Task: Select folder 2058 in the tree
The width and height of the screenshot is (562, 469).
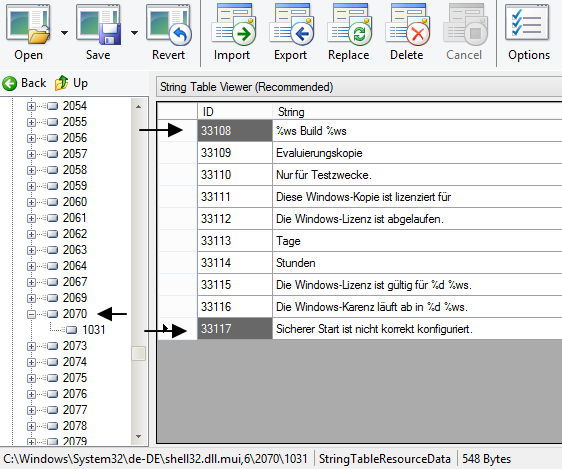Action: [x=67, y=170]
